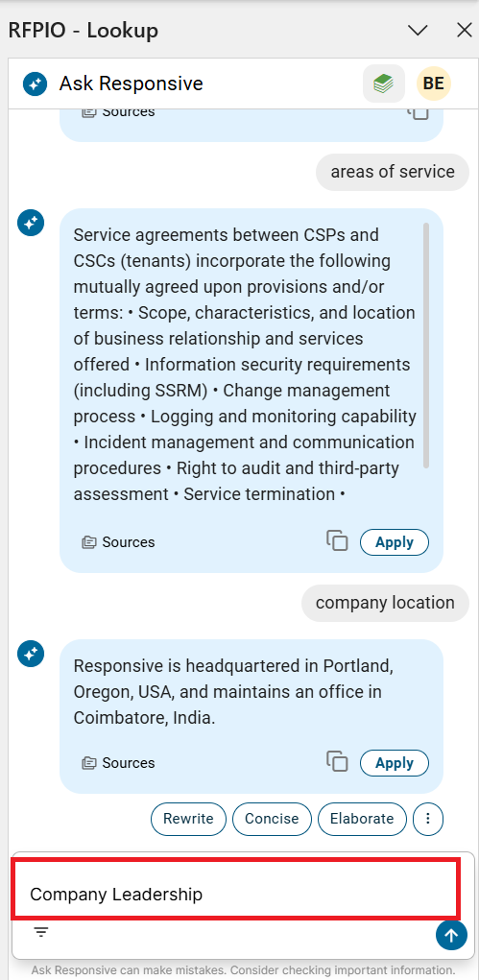Expand Sources under the service agreements answer

118,542
